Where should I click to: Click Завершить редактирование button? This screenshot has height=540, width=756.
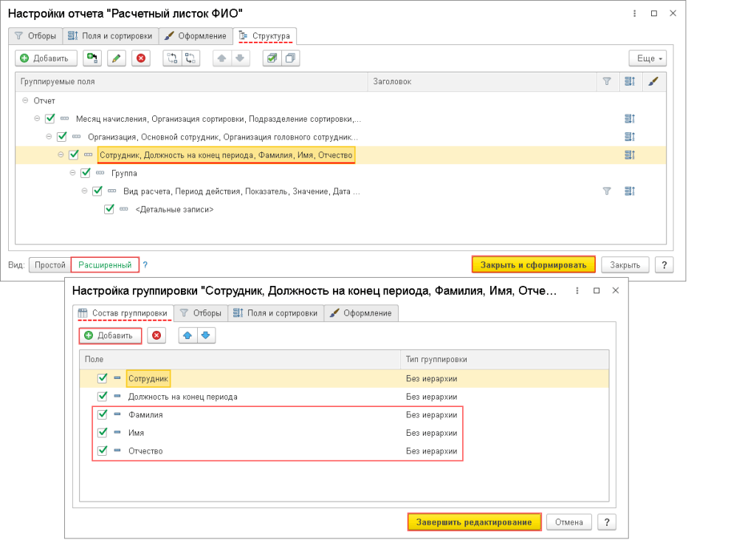474,522
